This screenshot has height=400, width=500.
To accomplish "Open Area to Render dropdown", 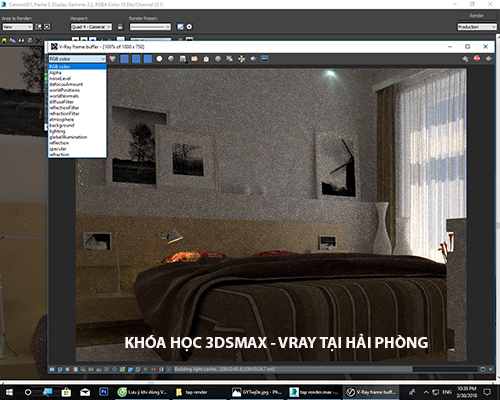I will click(x=17, y=27).
